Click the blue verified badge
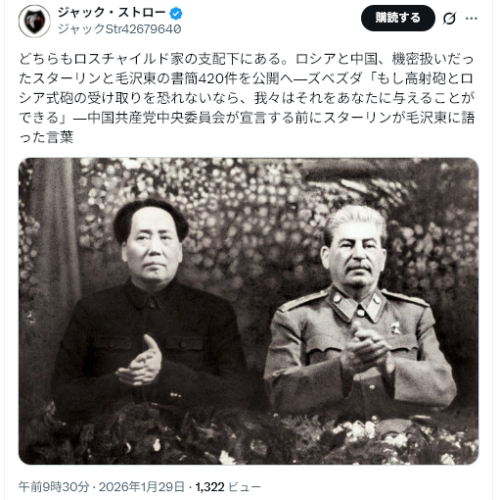This screenshot has height=500, width=500. (x=176, y=14)
